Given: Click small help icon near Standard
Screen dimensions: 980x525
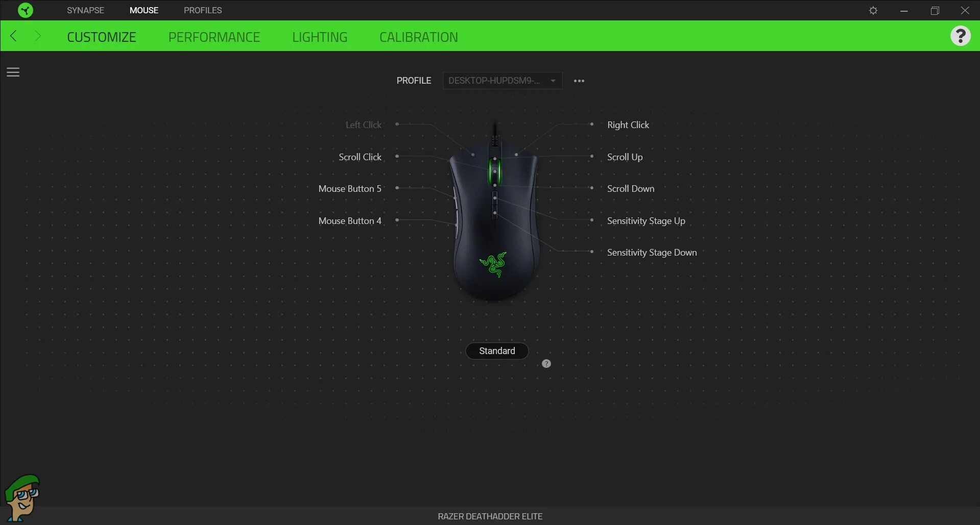Looking at the screenshot, I should [546, 364].
